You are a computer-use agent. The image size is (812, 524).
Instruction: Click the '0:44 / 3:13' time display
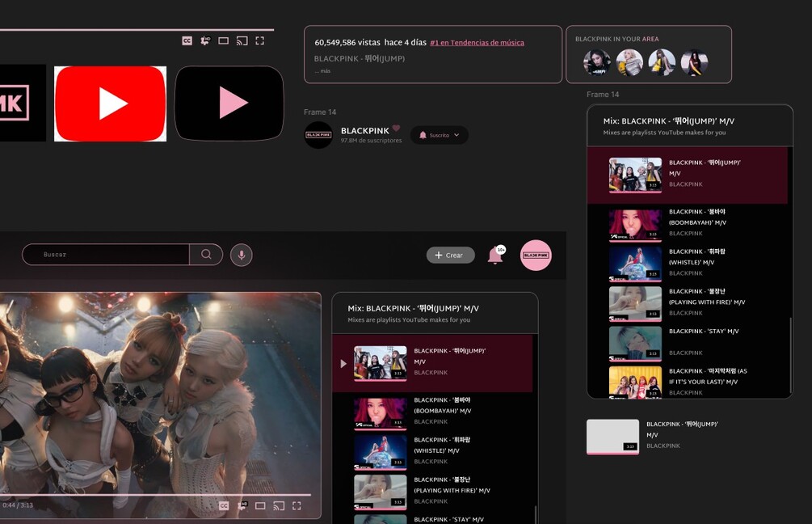(18, 505)
